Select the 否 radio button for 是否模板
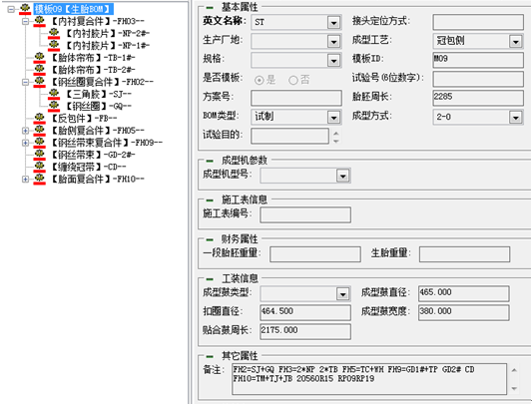532x404 pixels. (293, 80)
